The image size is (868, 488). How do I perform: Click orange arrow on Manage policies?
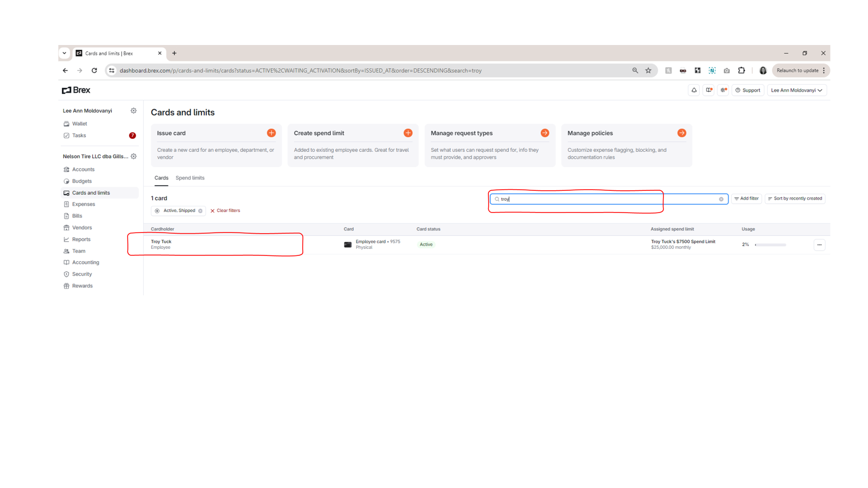coord(681,133)
